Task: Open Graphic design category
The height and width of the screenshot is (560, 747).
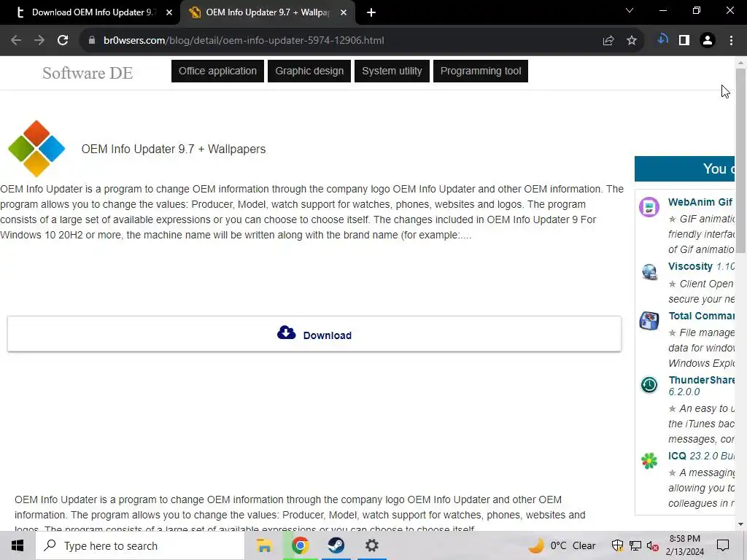Action: point(309,71)
